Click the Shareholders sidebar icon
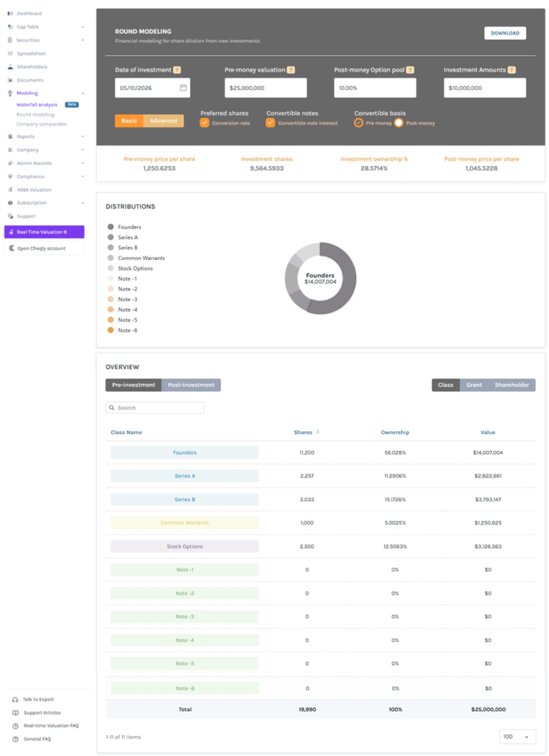Viewport: 549px width, 756px height. pos(10,66)
